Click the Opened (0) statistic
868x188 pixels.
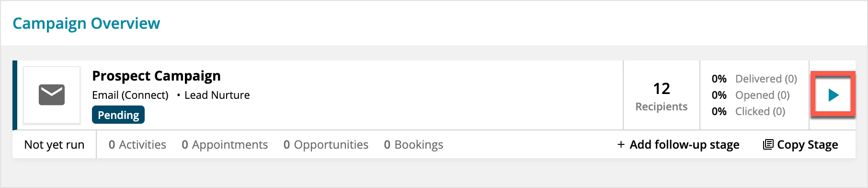(762, 95)
